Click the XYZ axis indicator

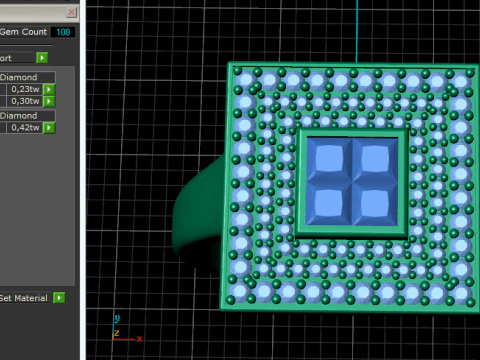(x=127, y=328)
